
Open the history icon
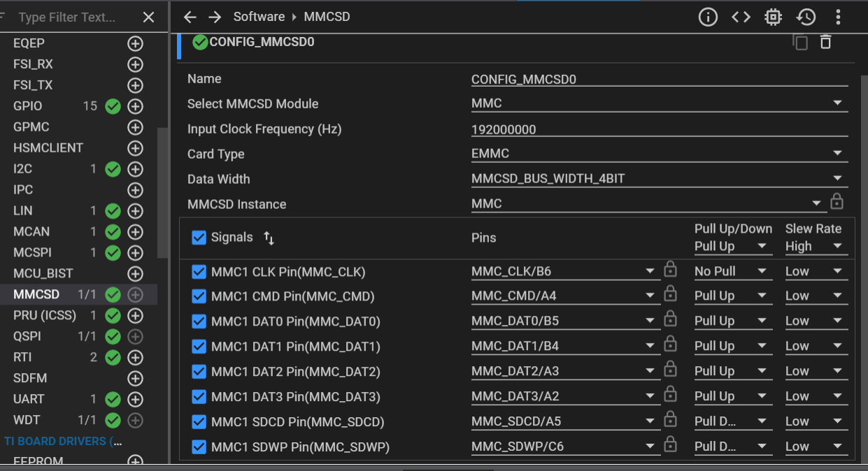coord(806,17)
